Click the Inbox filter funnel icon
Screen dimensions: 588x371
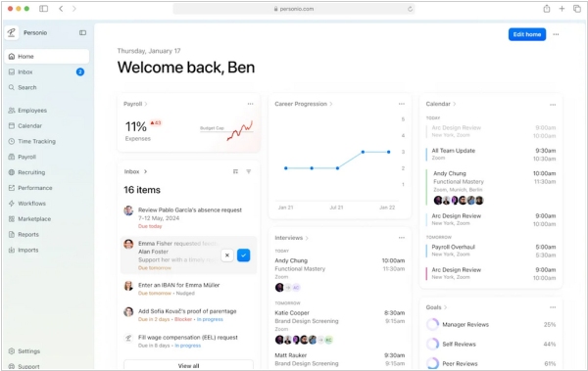(249, 171)
